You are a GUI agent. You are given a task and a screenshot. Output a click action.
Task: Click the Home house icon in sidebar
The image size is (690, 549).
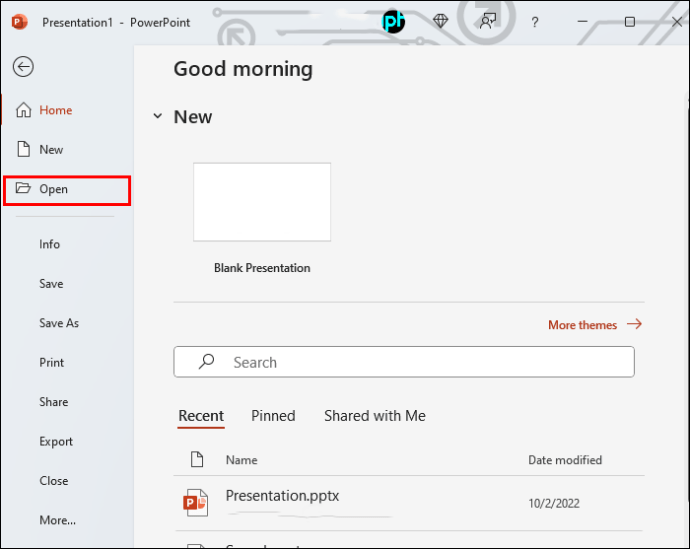click(x=24, y=111)
